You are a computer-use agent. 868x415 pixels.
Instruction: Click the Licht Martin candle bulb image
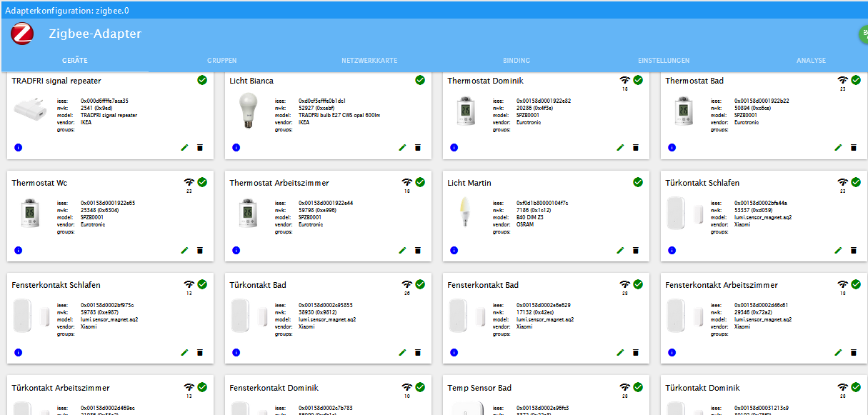pos(467,212)
